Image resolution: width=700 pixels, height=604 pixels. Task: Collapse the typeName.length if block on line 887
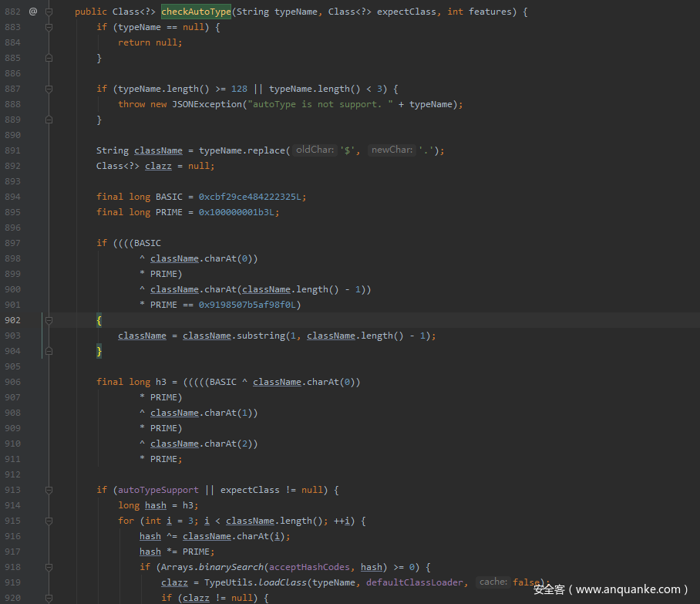click(49, 89)
